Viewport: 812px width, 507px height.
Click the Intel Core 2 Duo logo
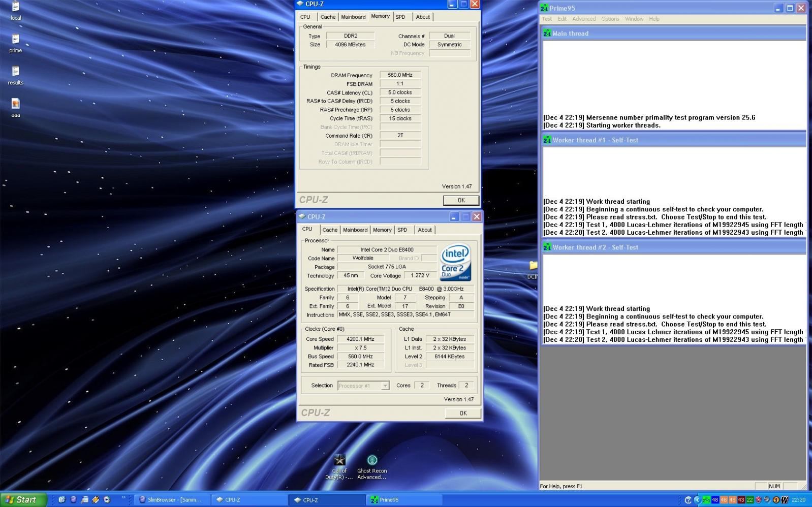coord(455,263)
